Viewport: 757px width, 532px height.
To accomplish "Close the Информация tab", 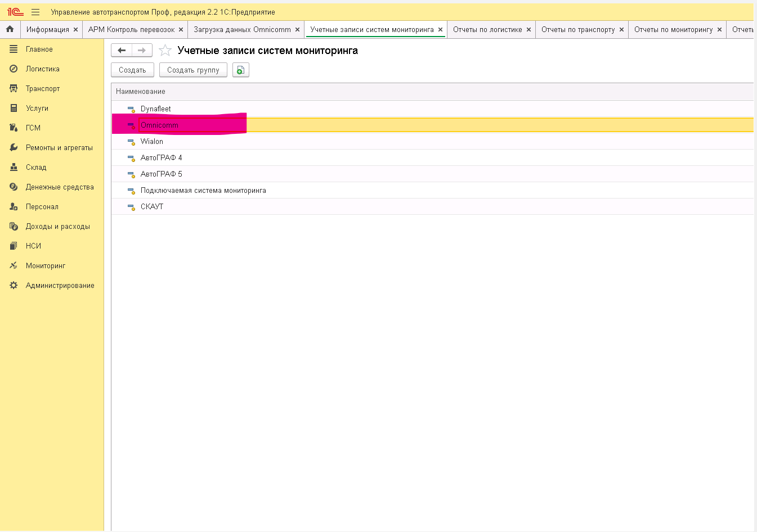I will pos(75,30).
